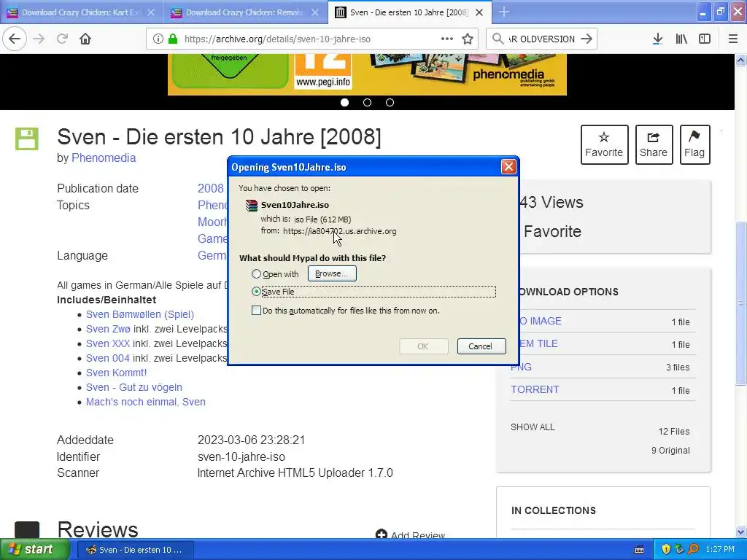Open the Sven - Gut zu vögeln link
The height and width of the screenshot is (560, 747).
pos(134,387)
